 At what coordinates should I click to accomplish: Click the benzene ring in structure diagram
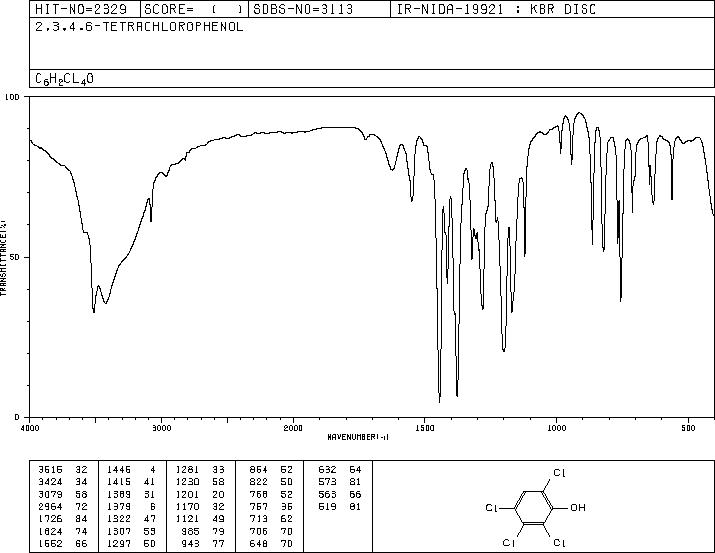(534, 507)
